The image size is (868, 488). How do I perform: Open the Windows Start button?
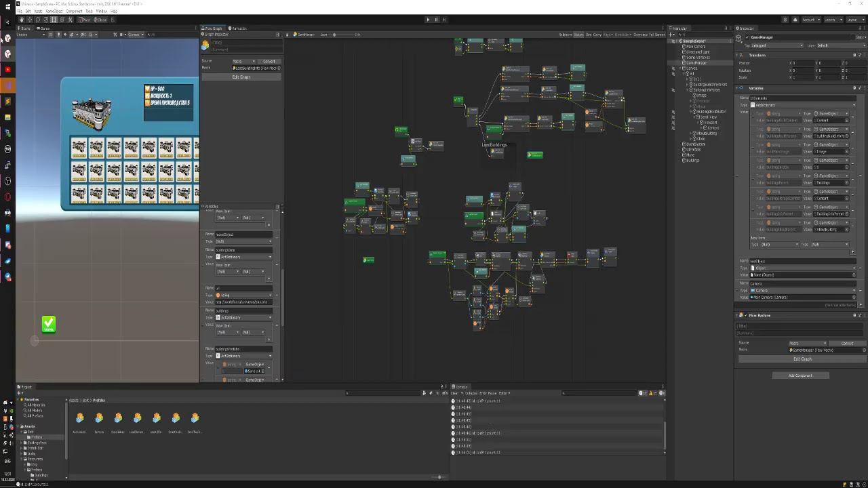(7, 5)
